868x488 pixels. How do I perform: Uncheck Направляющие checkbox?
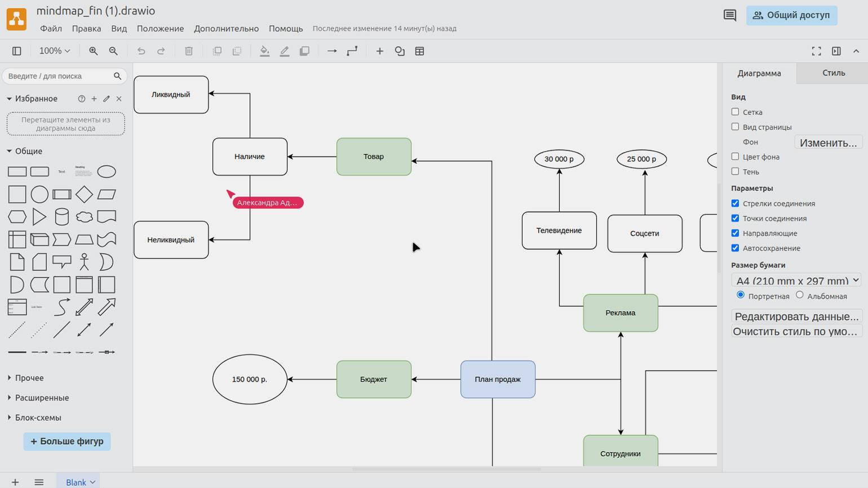click(x=735, y=233)
